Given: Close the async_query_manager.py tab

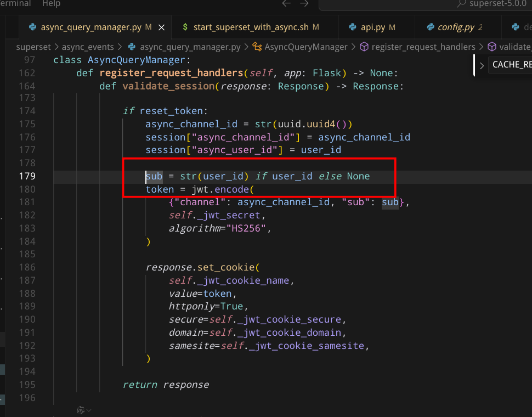Looking at the screenshot, I should [161, 27].
